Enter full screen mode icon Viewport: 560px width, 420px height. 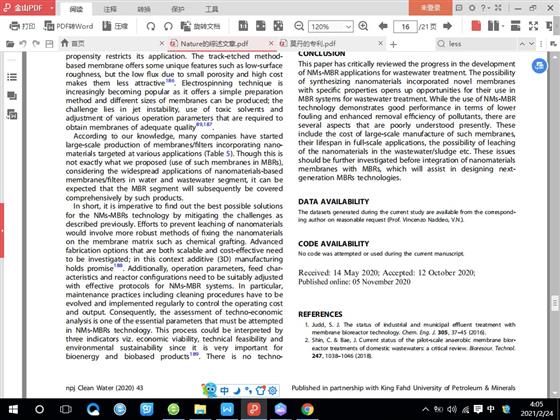pos(533,26)
